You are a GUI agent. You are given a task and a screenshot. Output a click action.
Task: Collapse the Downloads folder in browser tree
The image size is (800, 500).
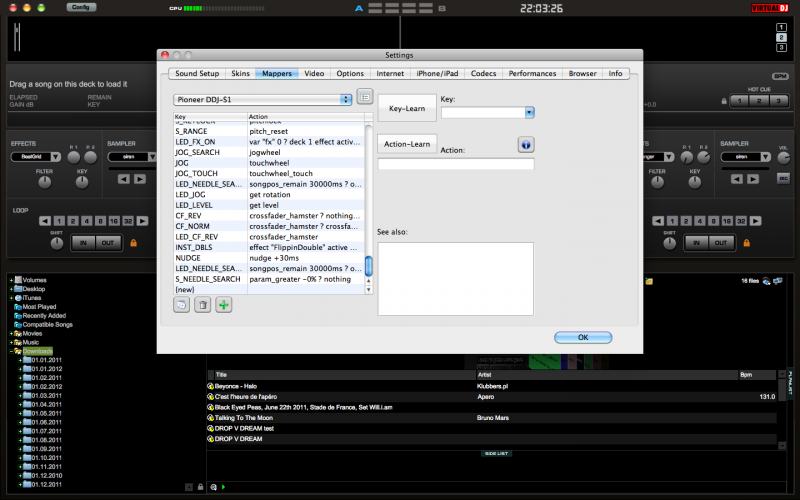(x=13, y=351)
